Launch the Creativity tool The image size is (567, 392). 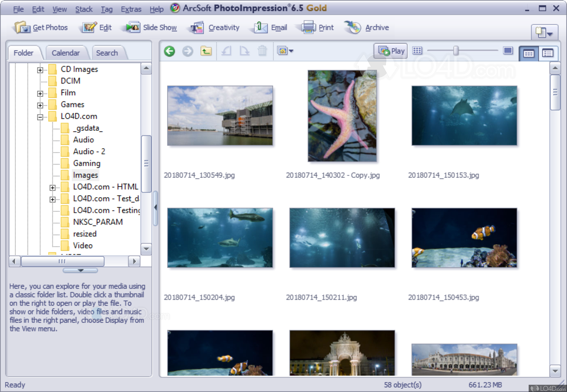click(215, 27)
